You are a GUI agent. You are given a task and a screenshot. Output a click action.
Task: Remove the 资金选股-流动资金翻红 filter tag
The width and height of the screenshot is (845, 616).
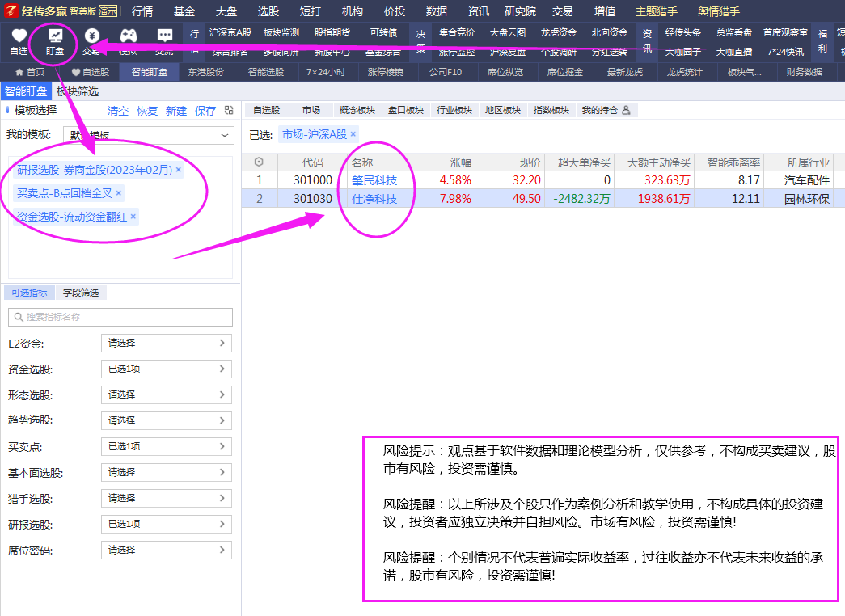coord(133,217)
